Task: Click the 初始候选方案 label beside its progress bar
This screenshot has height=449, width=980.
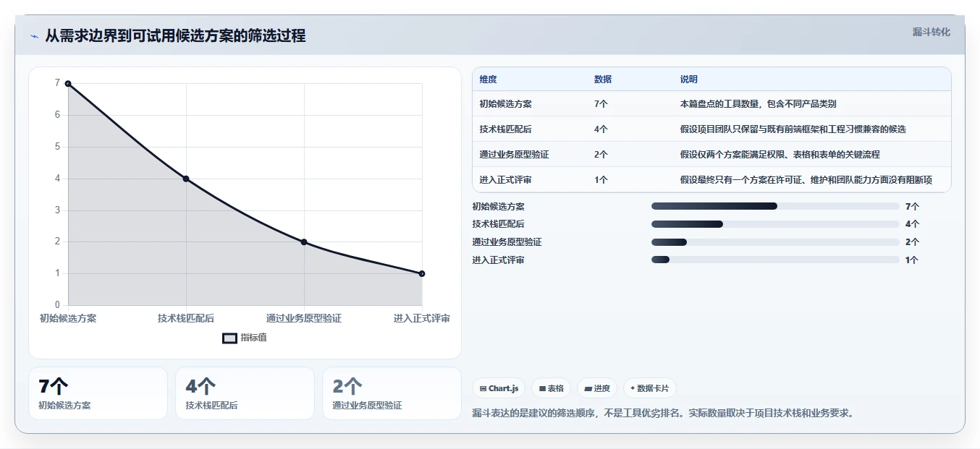Action: (x=499, y=207)
